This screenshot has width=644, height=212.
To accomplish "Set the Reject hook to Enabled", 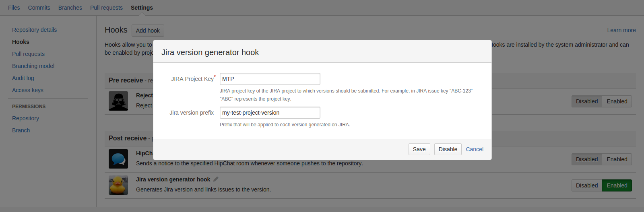I will [x=617, y=101].
